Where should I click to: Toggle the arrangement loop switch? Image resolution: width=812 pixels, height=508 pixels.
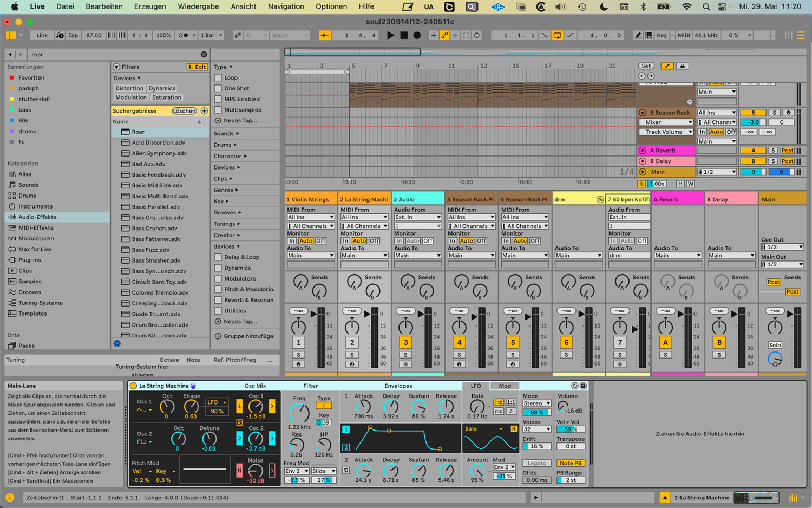click(557, 35)
